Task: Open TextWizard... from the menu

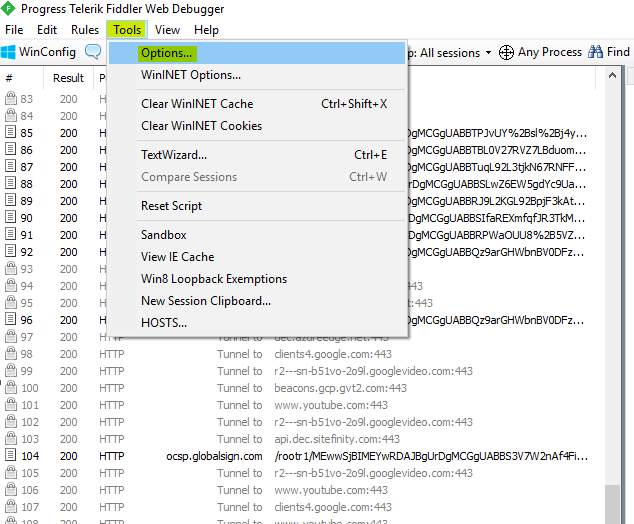Action: pos(257,155)
